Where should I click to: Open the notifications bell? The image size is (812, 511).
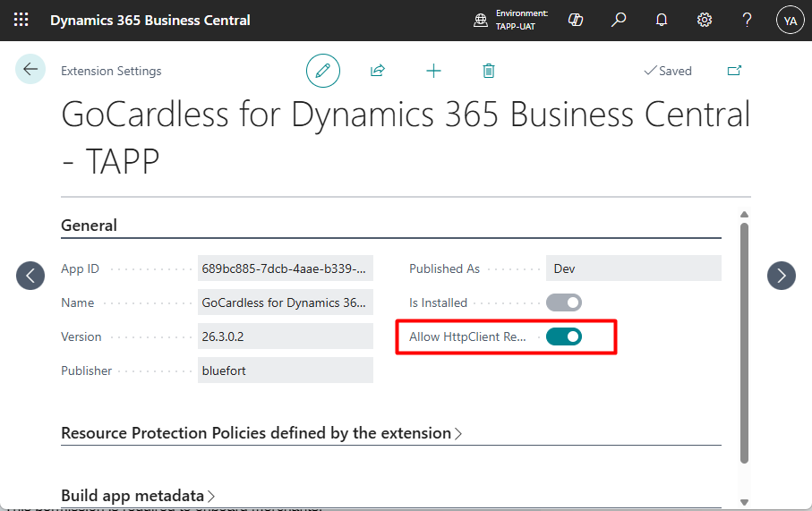click(662, 21)
